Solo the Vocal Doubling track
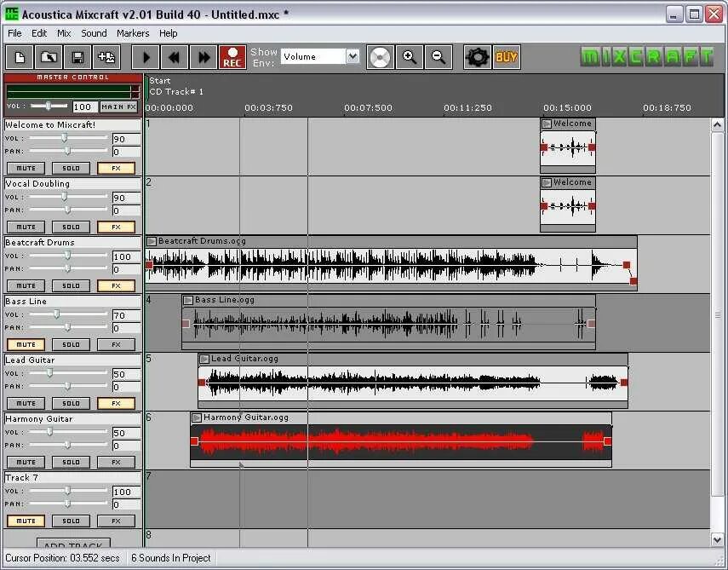The height and width of the screenshot is (570, 728). coord(71,227)
